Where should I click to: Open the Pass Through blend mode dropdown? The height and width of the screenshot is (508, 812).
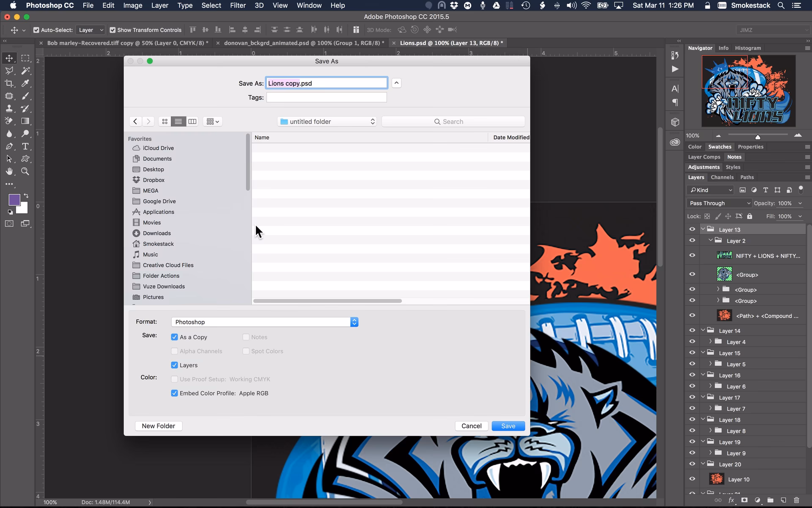point(718,203)
